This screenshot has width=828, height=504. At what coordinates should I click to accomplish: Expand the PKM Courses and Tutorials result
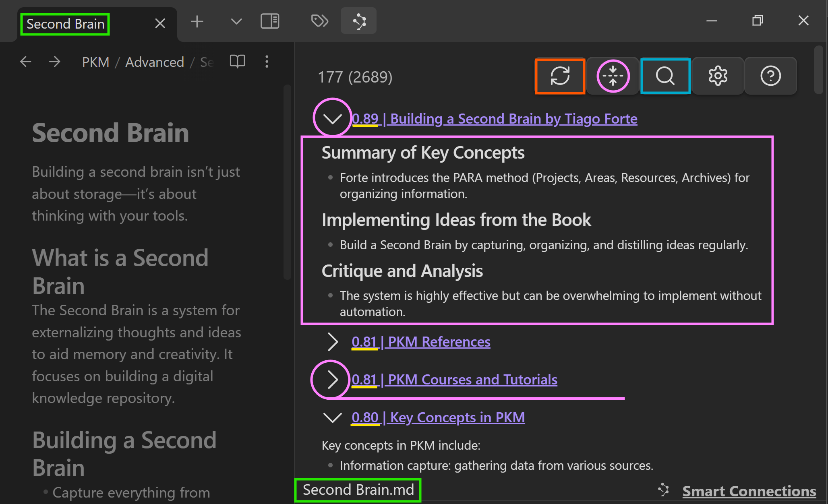tap(332, 380)
